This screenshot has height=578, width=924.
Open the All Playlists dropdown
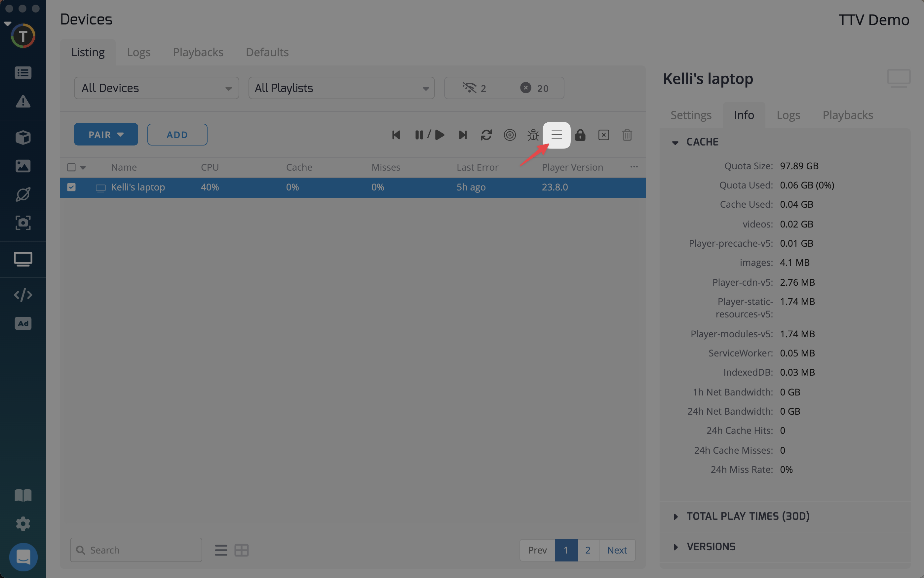tap(341, 88)
